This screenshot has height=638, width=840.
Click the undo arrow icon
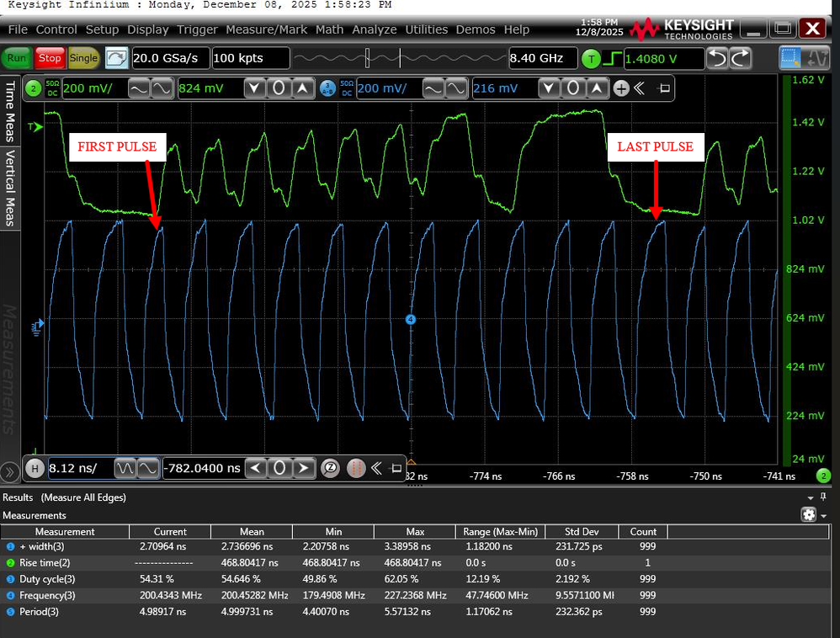click(716, 58)
